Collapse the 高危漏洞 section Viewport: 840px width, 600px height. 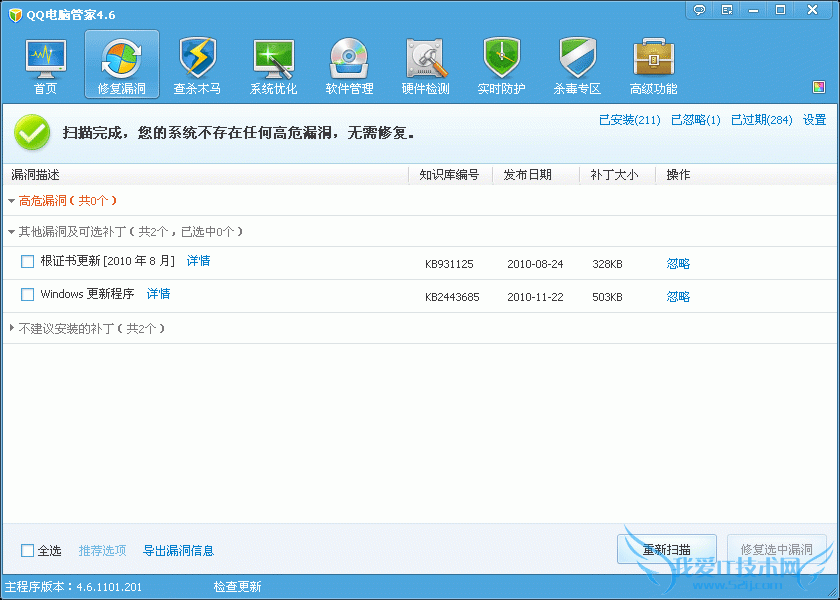point(11,201)
